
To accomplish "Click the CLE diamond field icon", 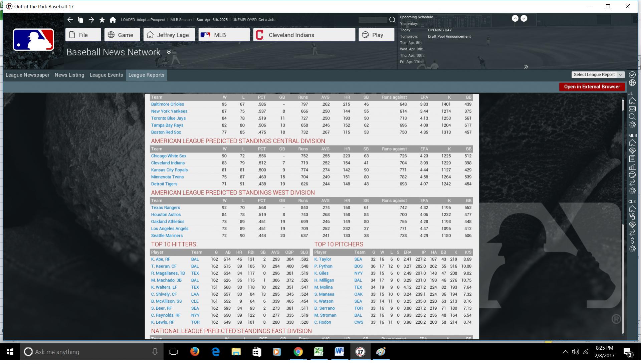I will (x=632, y=225).
